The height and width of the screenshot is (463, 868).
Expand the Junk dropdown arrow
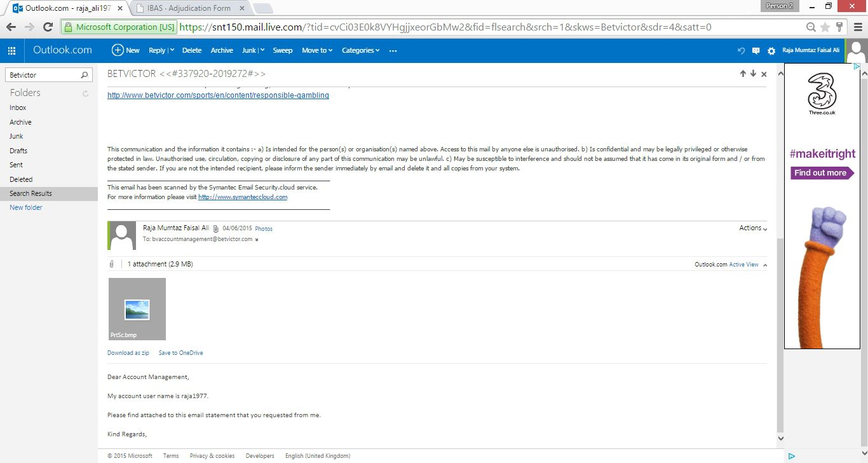point(262,50)
